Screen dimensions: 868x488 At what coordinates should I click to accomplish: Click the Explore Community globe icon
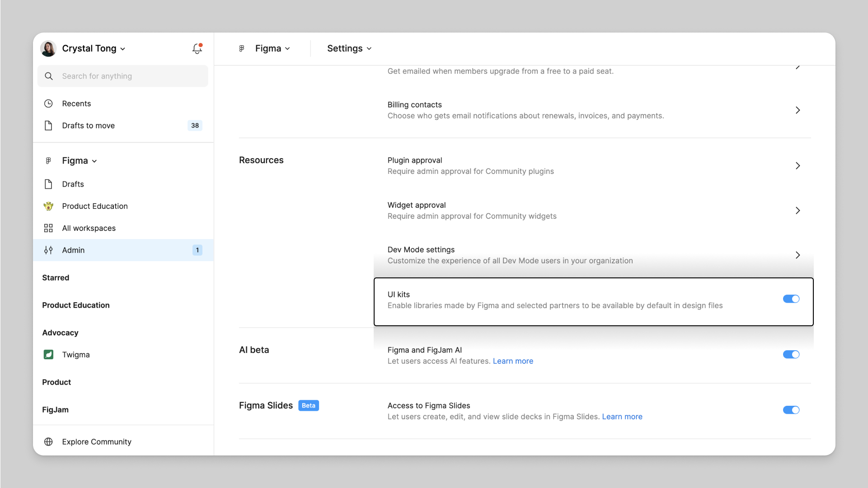coord(48,442)
